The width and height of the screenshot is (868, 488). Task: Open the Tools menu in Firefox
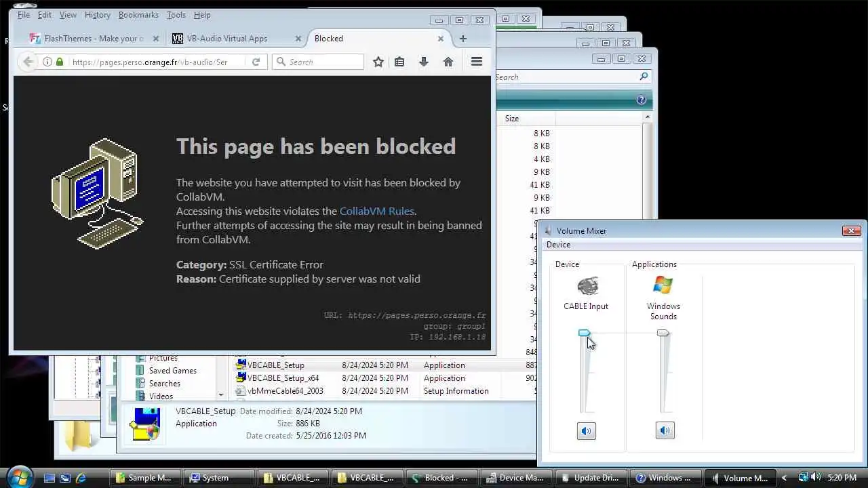pos(176,15)
